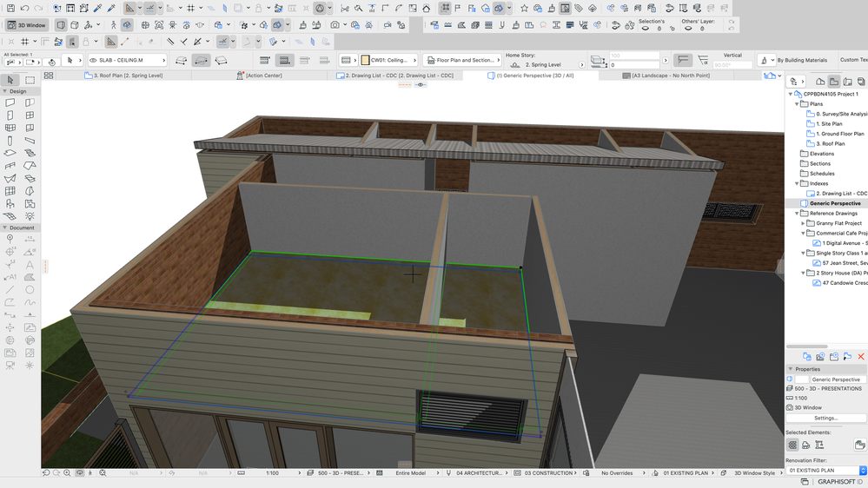The width and height of the screenshot is (868, 488).
Task: Toggle Selection's layer eye visibility
Action: [647, 29]
